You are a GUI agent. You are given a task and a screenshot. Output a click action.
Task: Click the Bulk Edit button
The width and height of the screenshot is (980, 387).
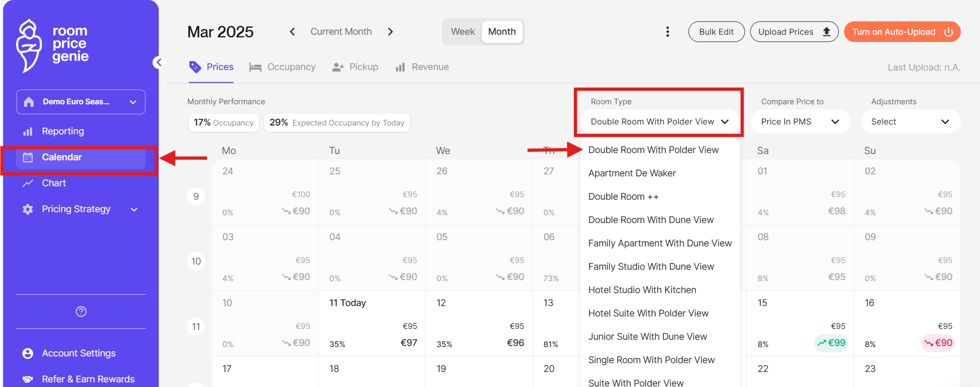coord(716,32)
